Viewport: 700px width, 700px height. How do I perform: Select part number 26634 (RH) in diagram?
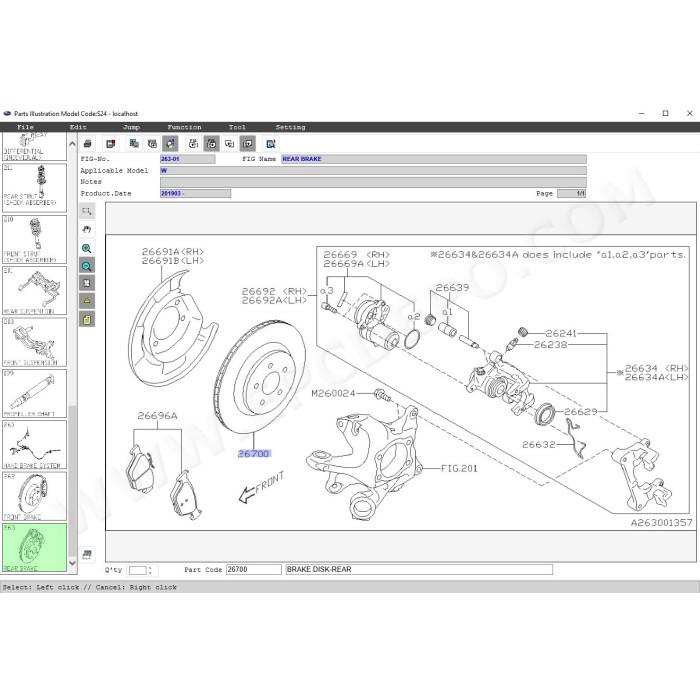pos(656,368)
